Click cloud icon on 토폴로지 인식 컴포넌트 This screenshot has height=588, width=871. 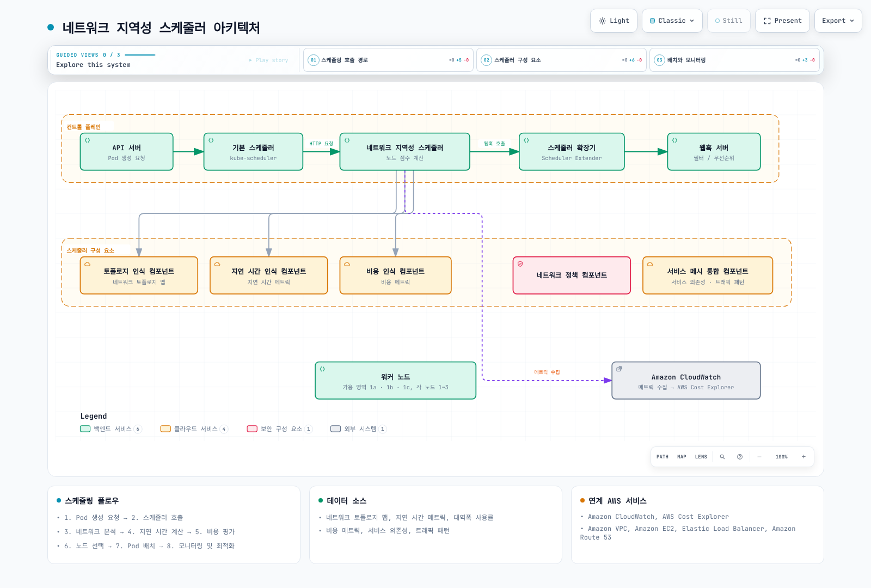tap(87, 264)
